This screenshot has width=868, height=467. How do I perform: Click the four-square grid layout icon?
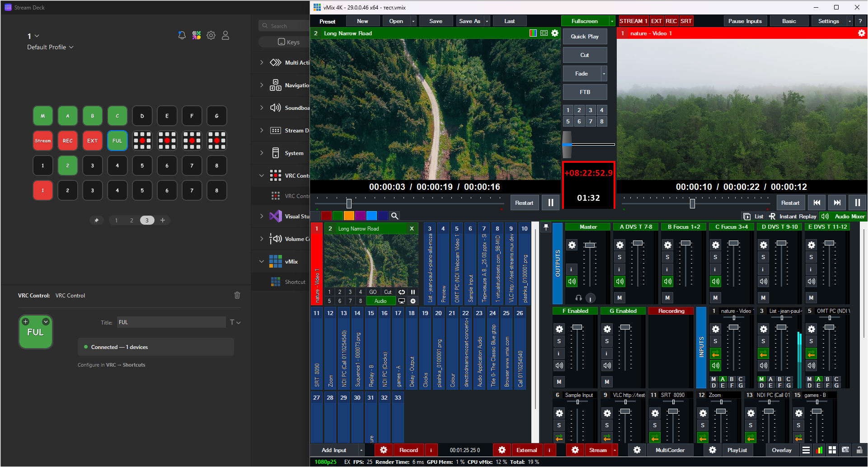[x=832, y=450]
